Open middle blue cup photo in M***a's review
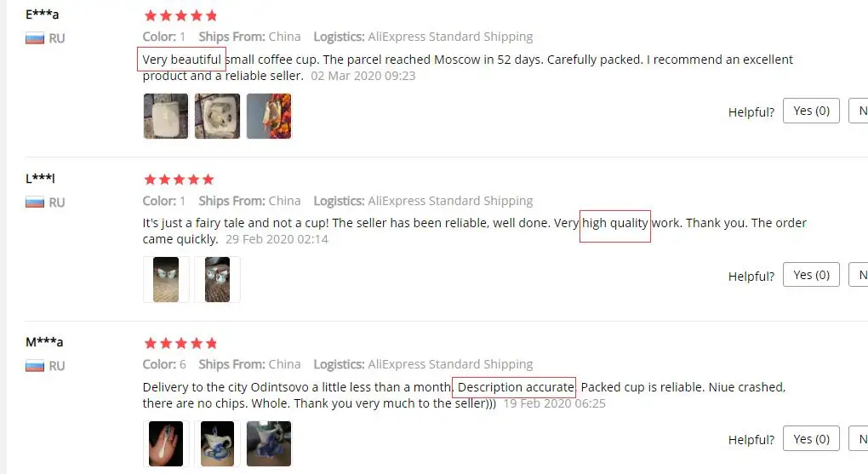The height and width of the screenshot is (474, 868). click(218, 443)
